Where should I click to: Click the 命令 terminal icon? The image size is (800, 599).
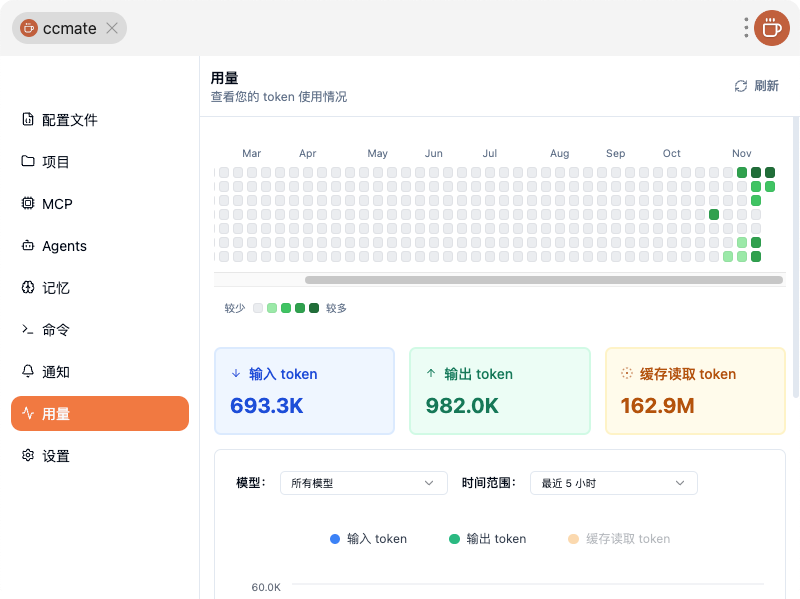point(28,330)
